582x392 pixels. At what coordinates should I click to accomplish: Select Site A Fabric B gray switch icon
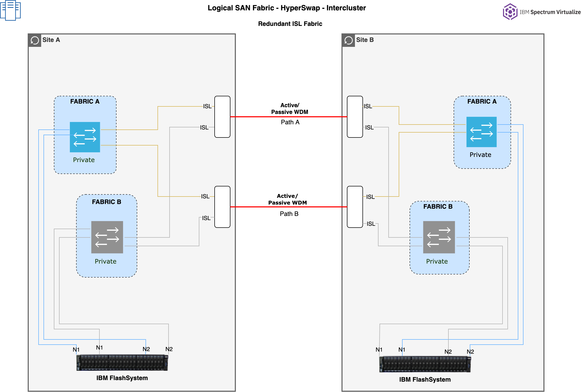coord(107,237)
